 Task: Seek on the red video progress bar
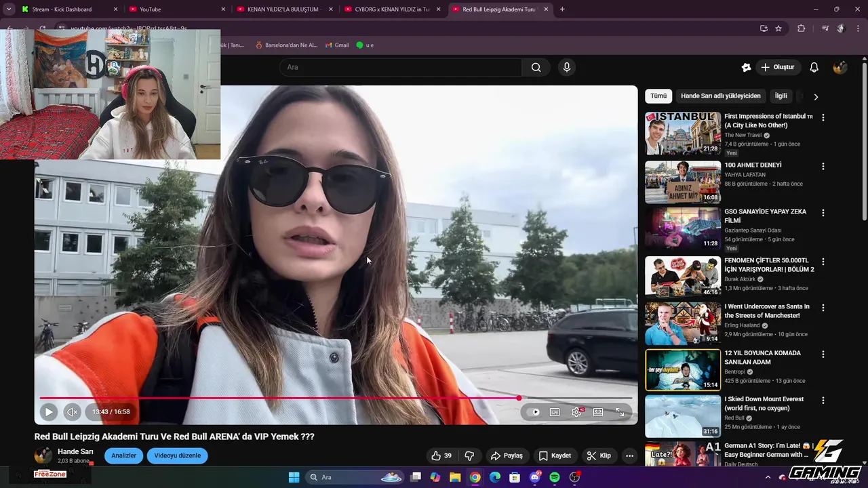[336, 398]
